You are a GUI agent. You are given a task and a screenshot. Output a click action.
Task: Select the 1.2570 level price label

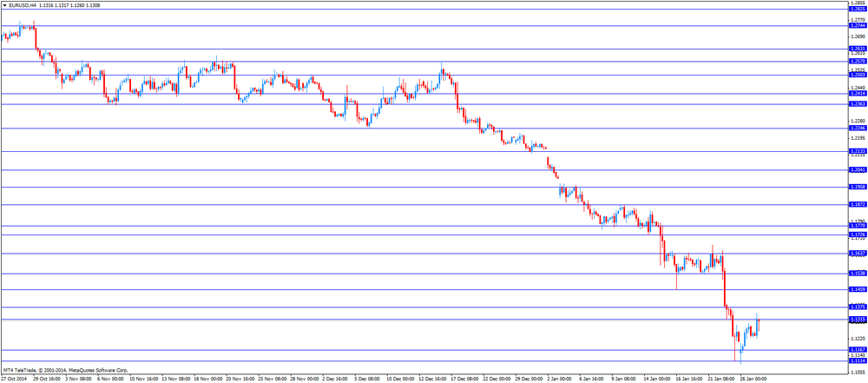[857, 62]
